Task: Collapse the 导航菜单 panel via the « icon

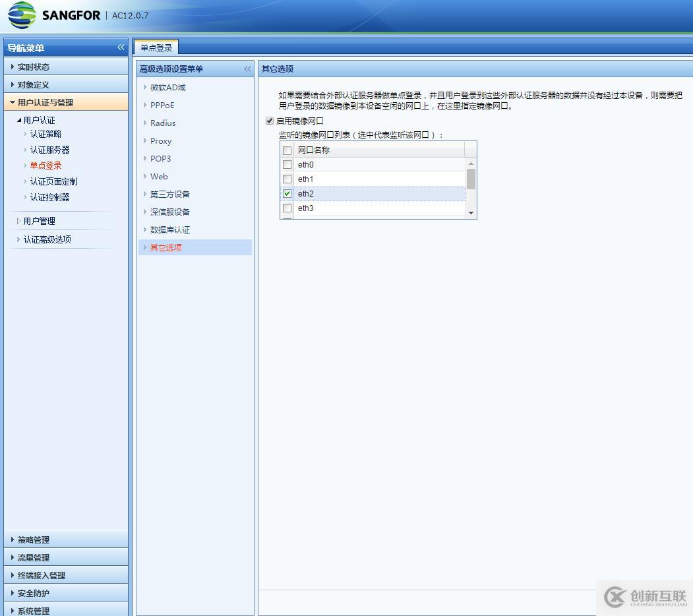Action: (121, 47)
